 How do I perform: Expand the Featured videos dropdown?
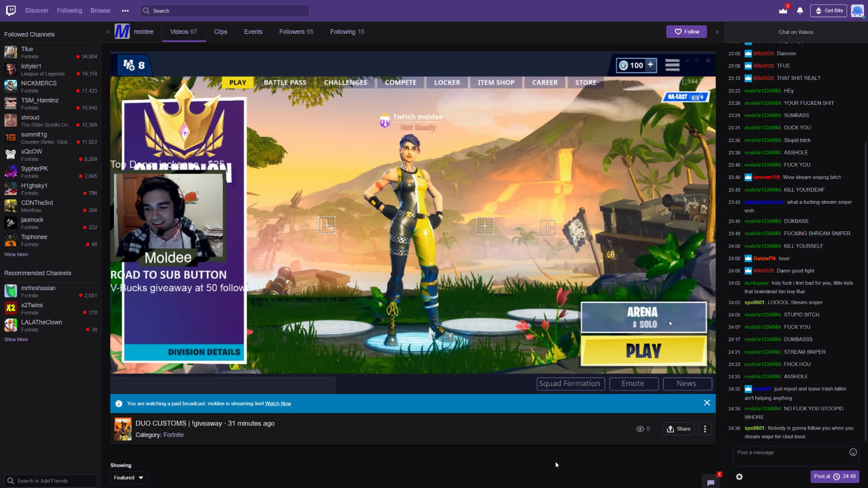[x=129, y=477]
